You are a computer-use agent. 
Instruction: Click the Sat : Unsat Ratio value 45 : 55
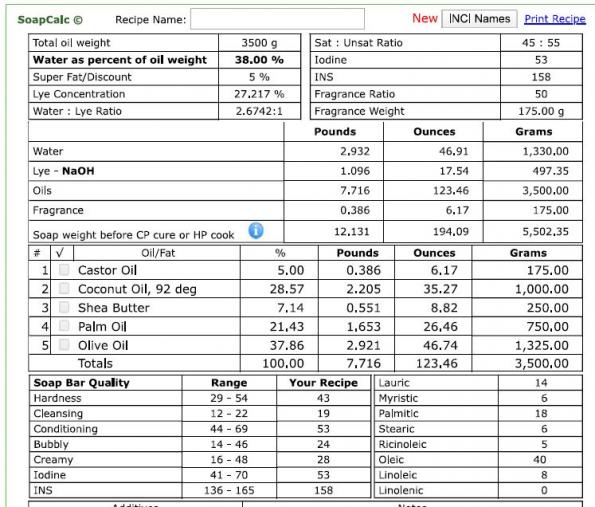541,43
